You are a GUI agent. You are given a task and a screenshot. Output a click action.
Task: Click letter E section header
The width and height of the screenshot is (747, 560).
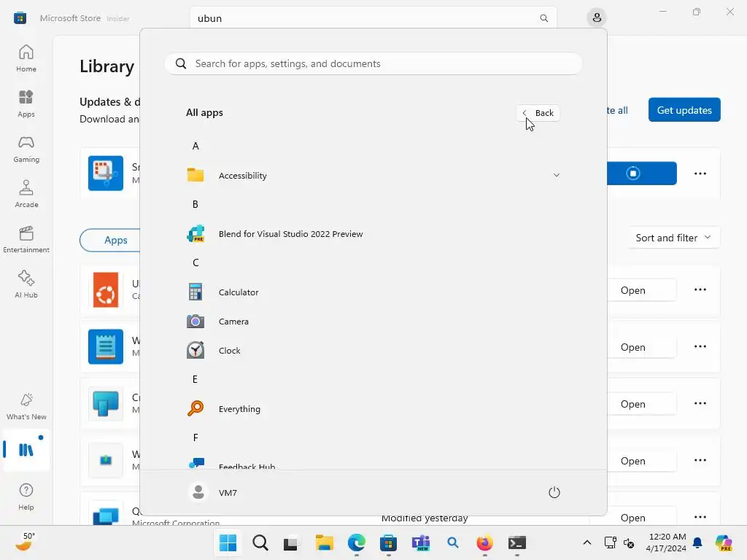195,379
